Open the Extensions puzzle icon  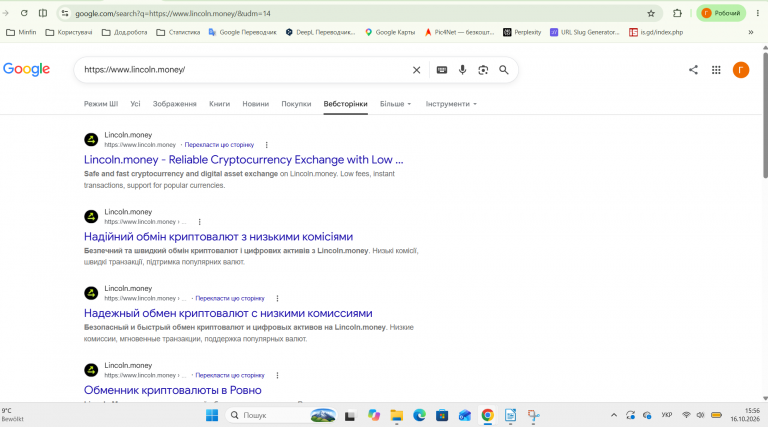[677, 13]
